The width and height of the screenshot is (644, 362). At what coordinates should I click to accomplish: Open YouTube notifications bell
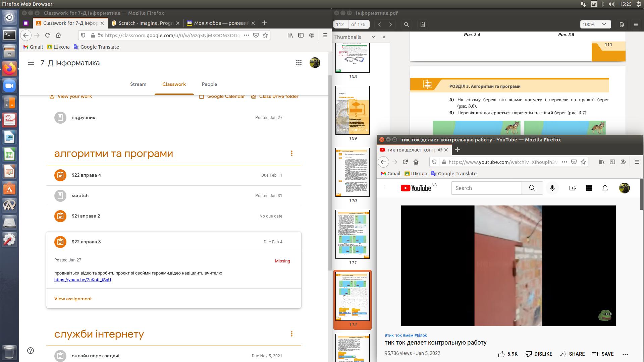(x=605, y=188)
